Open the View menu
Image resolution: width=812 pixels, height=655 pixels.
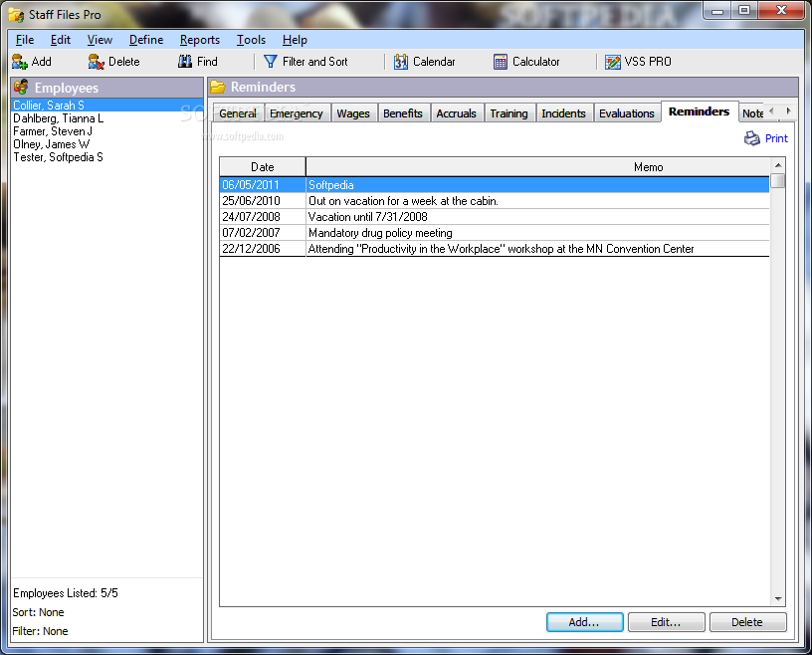pos(100,40)
